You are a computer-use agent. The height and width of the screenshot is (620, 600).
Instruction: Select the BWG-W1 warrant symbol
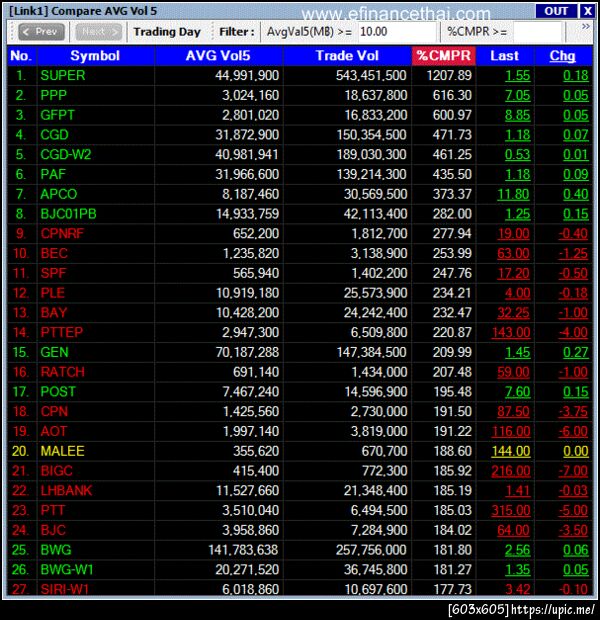[66, 570]
